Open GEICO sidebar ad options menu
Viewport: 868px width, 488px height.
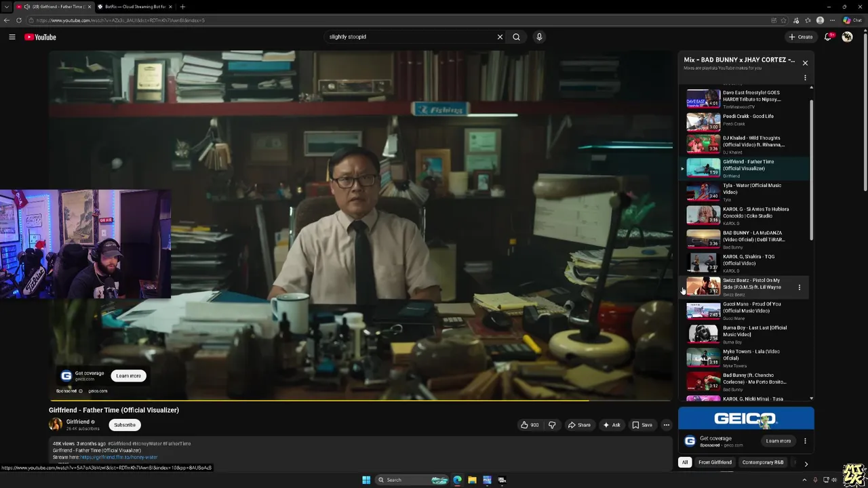(x=805, y=441)
